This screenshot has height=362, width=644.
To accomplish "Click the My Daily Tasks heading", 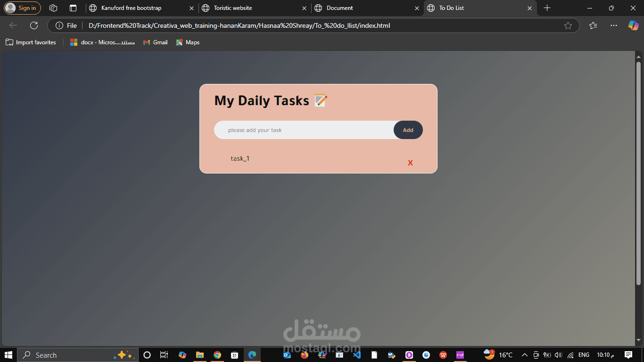I will [x=271, y=100].
